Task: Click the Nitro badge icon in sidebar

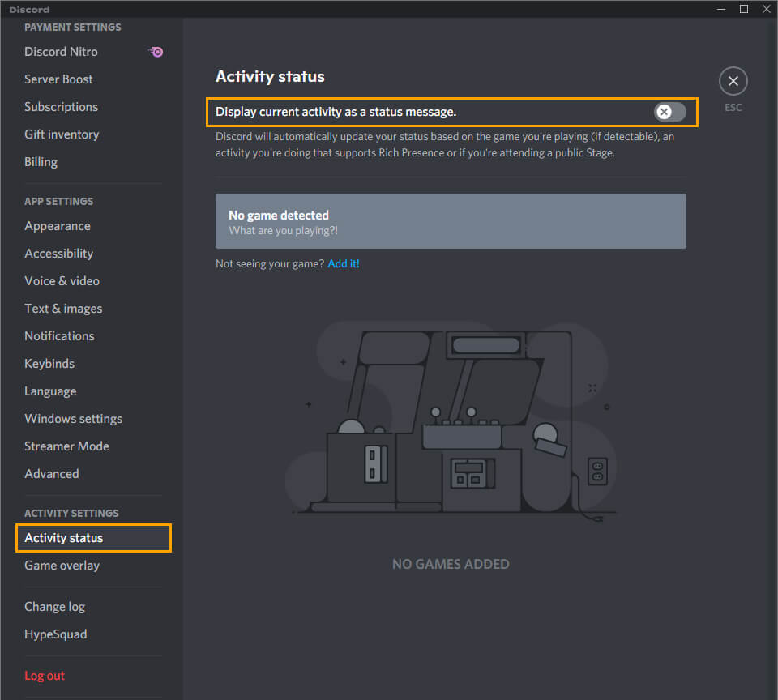Action: pos(156,52)
